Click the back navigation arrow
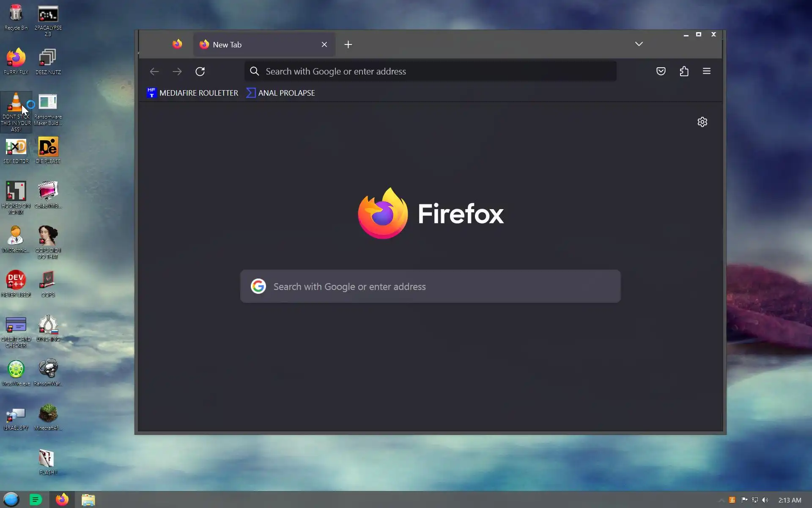 coord(154,72)
